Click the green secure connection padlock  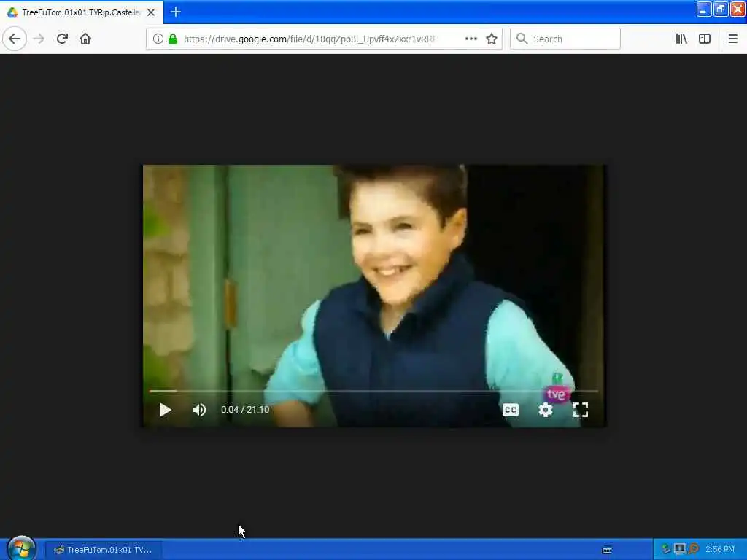[x=173, y=39]
